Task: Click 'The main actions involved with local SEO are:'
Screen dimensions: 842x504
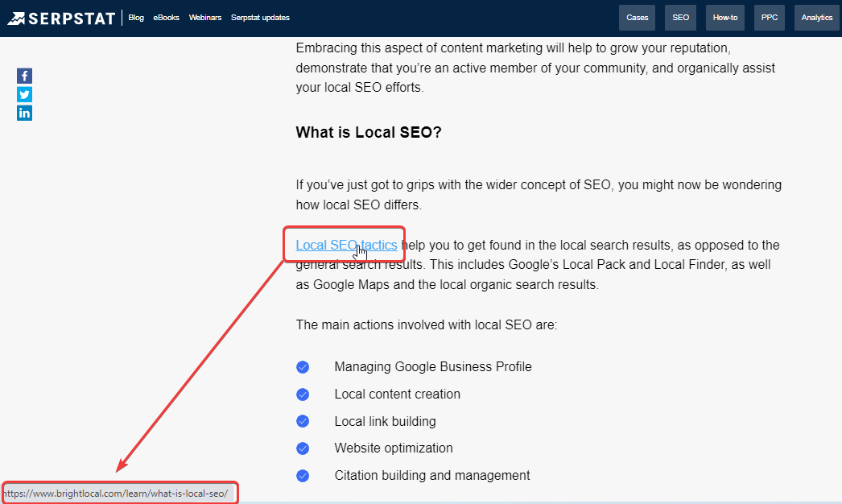Action: pyautogui.click(x=427, y=325)
